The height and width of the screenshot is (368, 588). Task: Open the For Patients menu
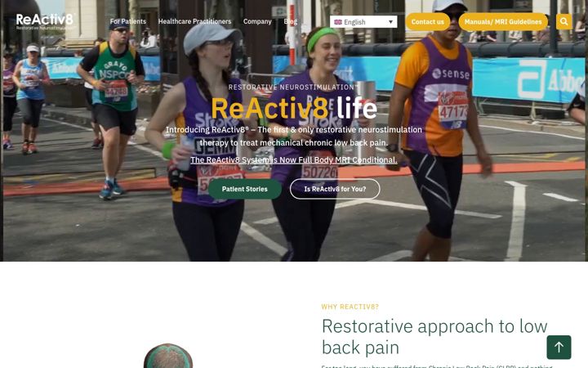pos(128,21)
